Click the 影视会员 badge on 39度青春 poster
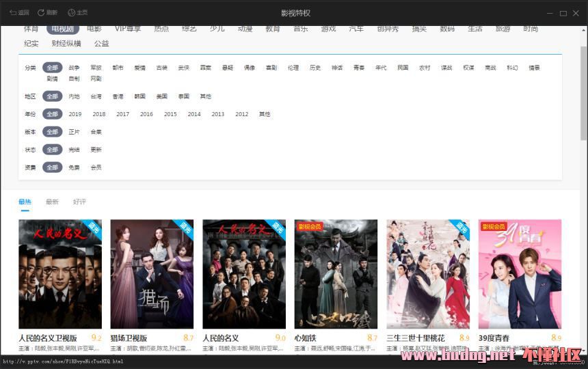The height and width of the screenshot is (369, 588). (x=494, y=227)
